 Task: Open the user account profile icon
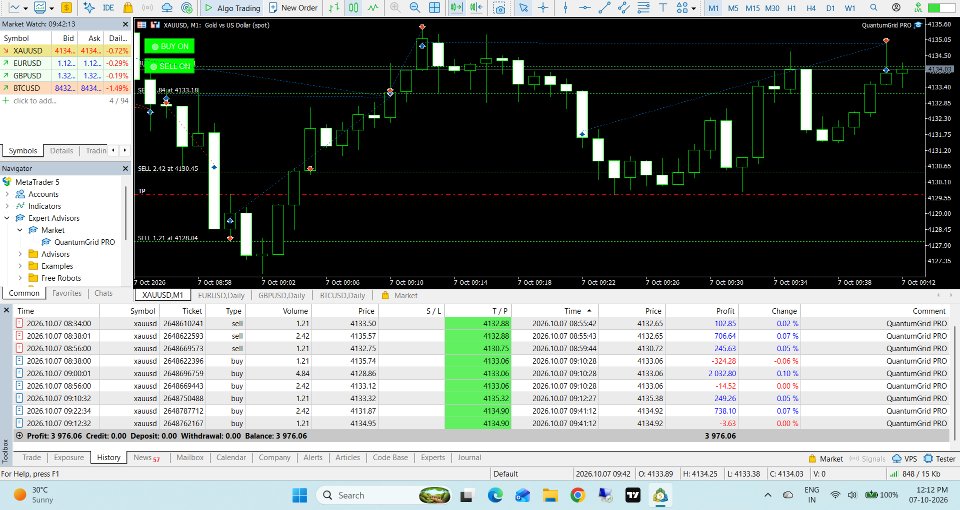click(896, 7)
